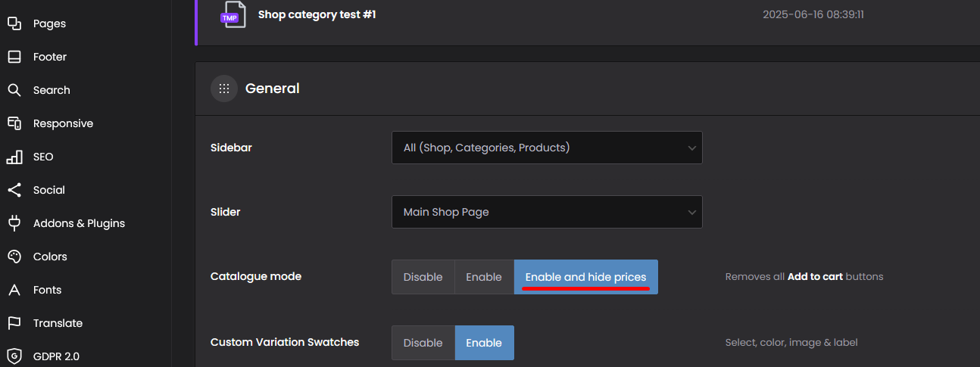Open Shop category test #1 template

click(x=317, y=14)
